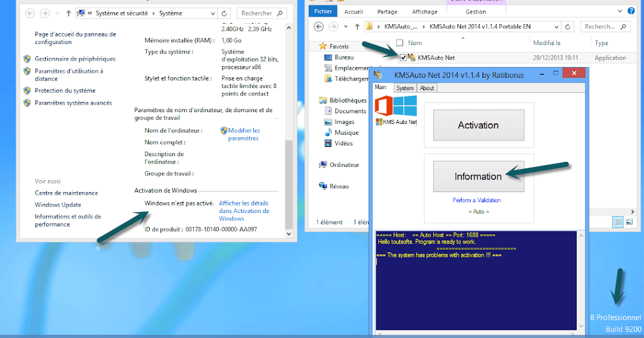Open Explorer help via question mark icon
Image resolution: width=644 pixels, height=338 pixels.
tap(632, 11)
